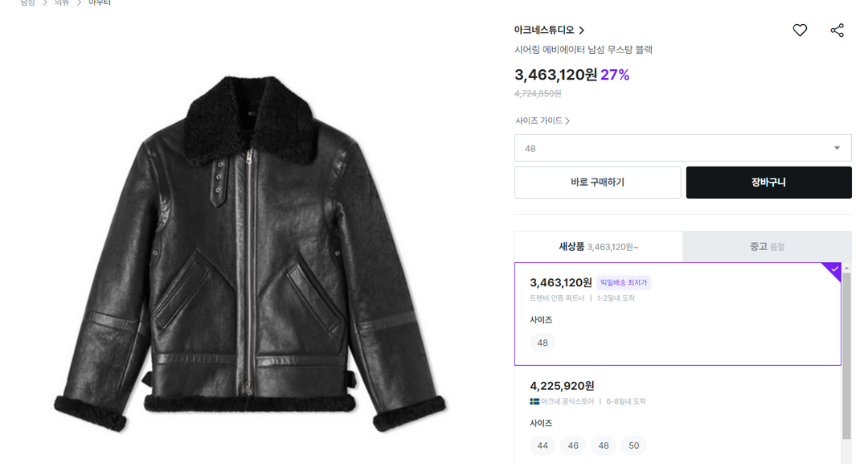This screenshot has height=464, width=868.
Task: Select size 48 chip in first offer
Action: click(542, 343)
